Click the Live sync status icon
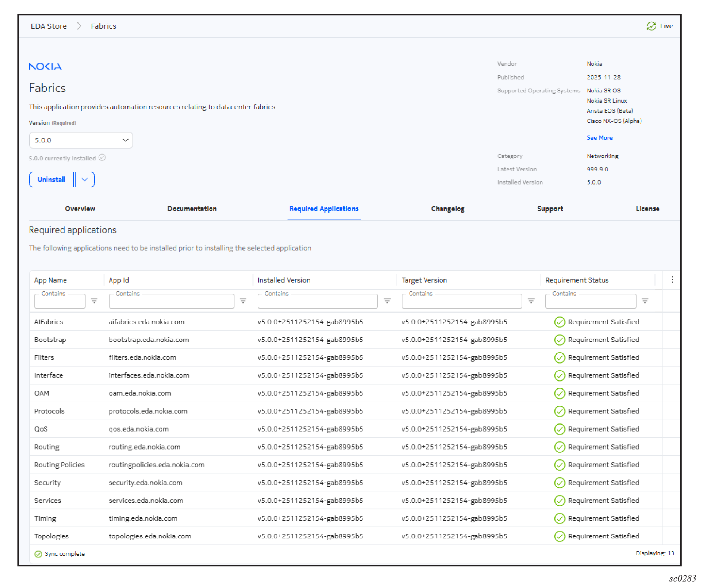The height and width of the screenshot is (588, 703). point(651,26)
